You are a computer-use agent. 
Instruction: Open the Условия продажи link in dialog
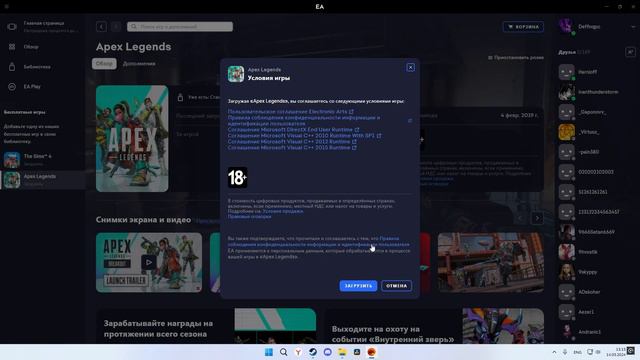coord(282,211)
